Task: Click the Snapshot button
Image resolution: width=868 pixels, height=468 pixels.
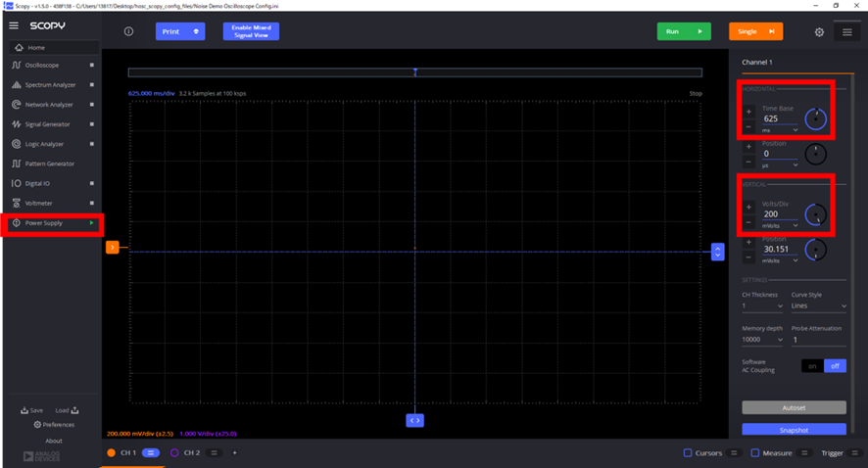Action: click(794, 430)
